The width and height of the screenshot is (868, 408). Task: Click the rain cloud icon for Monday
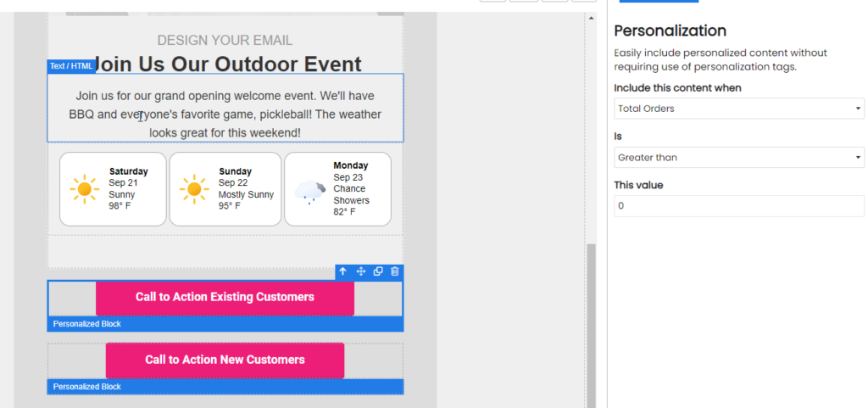(x=309, y=193)
